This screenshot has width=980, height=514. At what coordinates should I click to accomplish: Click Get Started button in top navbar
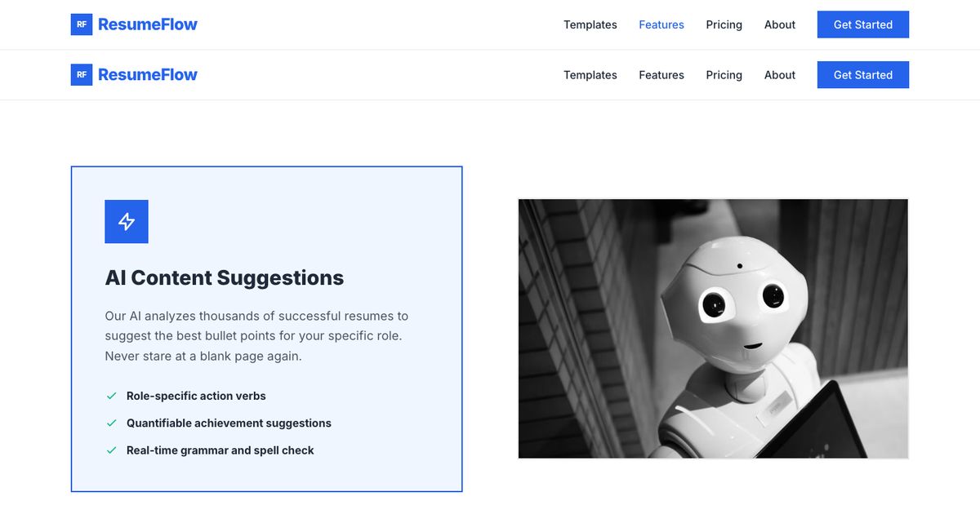(863, 24)
